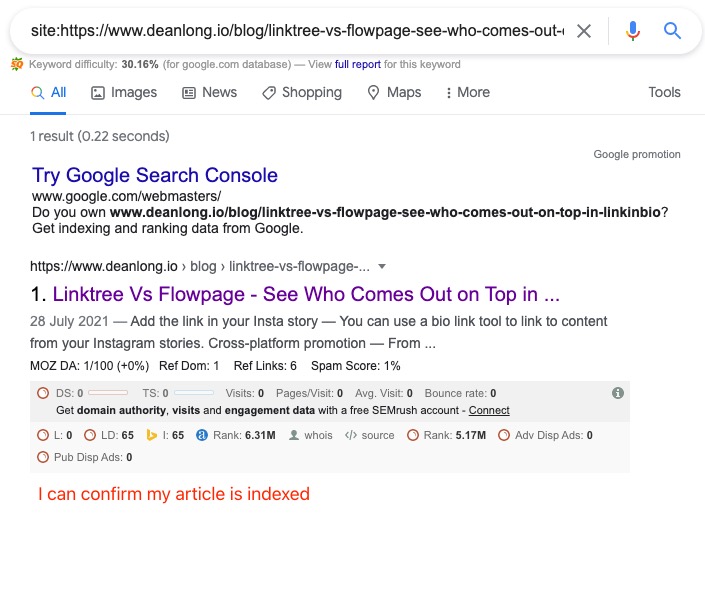Expand the result URL dropdown arrow
Screen dimensions: 705x611
coord(382,267)
